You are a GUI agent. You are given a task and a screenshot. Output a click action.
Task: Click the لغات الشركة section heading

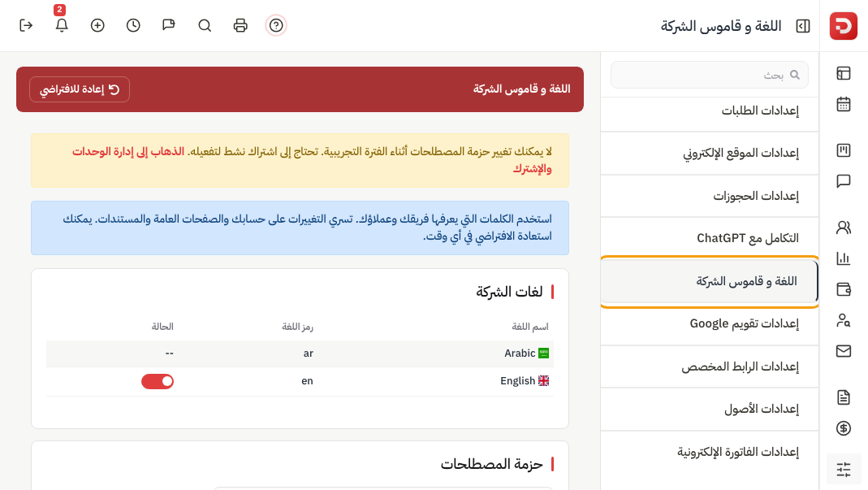(509, 292)
